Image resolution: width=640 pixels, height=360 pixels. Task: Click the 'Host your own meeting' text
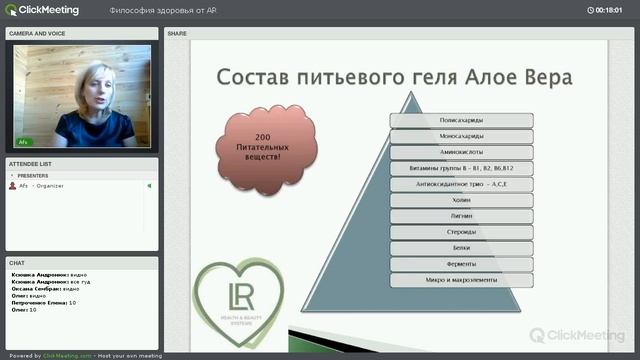(130, 356)
